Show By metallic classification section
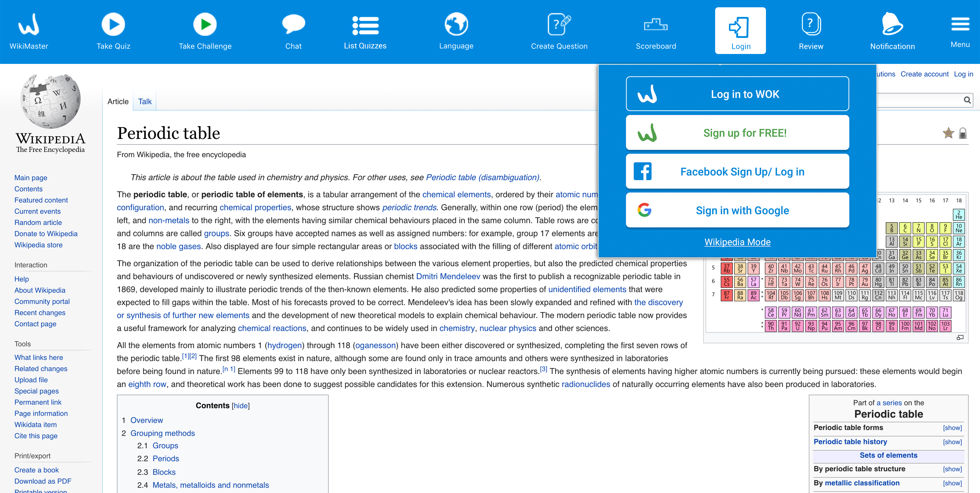Image resolution: width=980 pixels, height=493 pixels. 952,483
